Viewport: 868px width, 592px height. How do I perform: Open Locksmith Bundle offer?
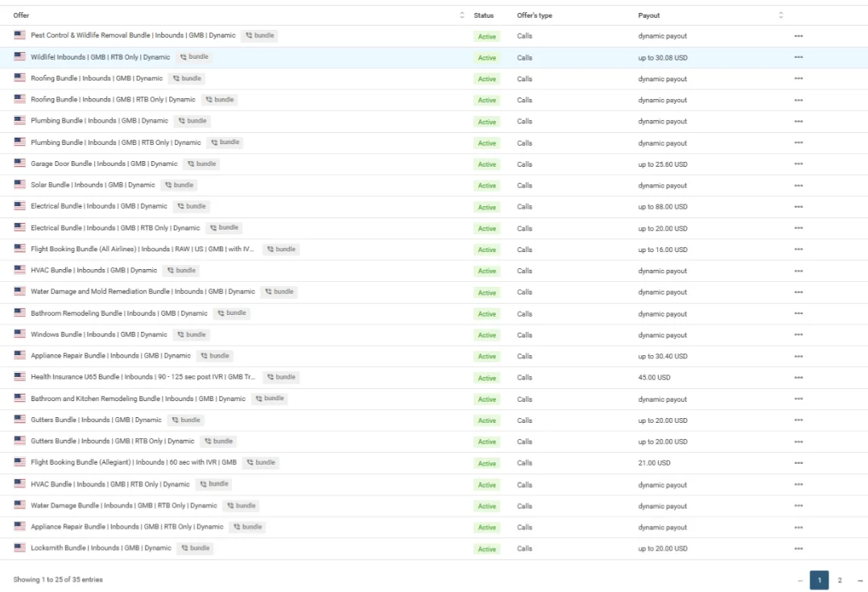tap(101, 548)
